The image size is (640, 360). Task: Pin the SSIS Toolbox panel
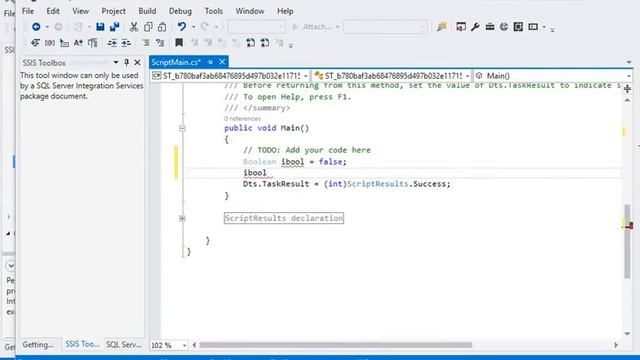pyautogui.click(x=127, y=62)
